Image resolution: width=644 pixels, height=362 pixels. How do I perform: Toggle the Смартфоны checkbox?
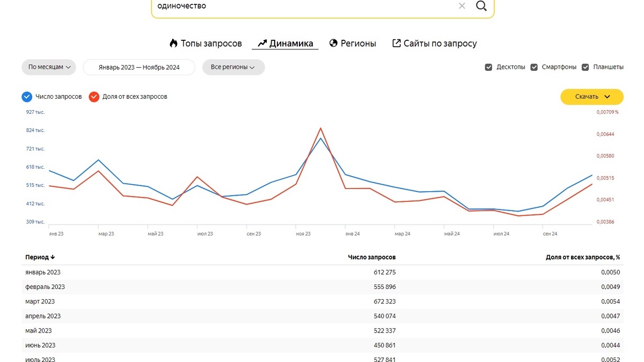click(x=534, y=67)
